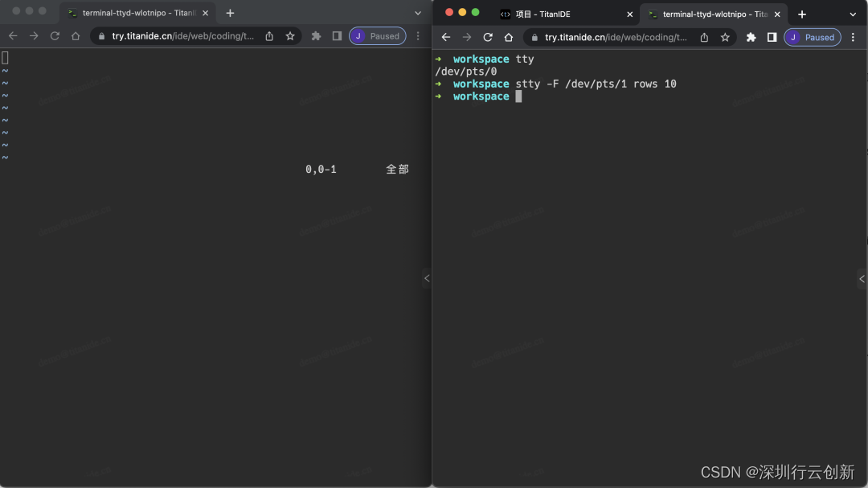Close terminal-ttyd tab in left window
This screenshot has width=868, height=488.
[x=206, y=13]
